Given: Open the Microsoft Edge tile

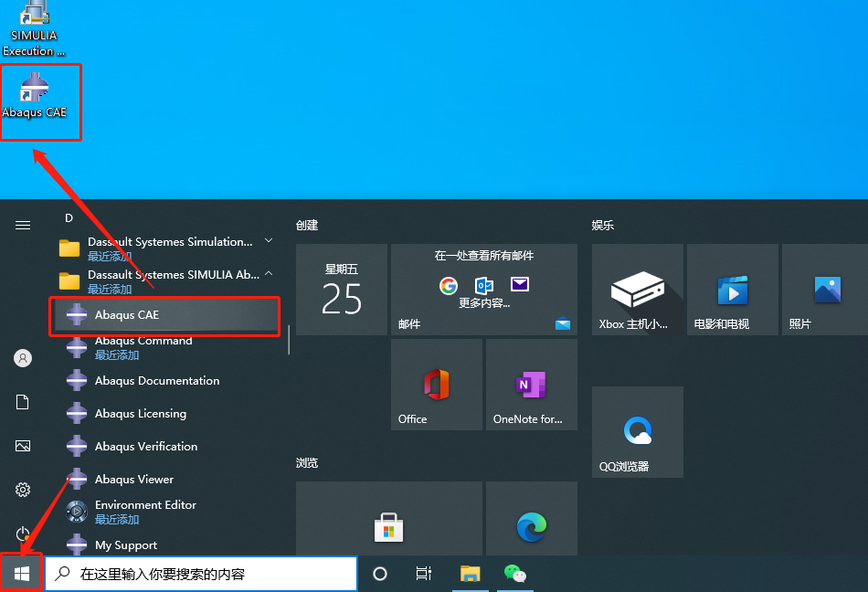Looking at the screenshot, I should tap(532, 518).
